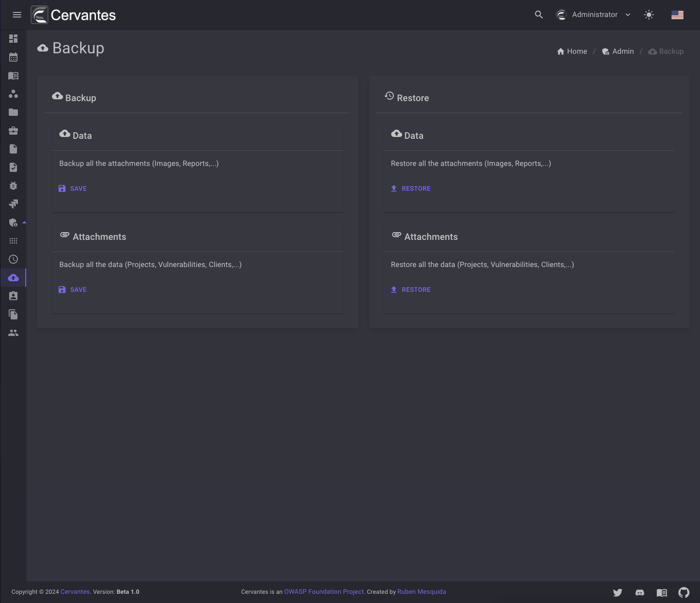
Task: Click 'Backup all the attachments (Images, Reports,...)' text
Action: (139, 164)
